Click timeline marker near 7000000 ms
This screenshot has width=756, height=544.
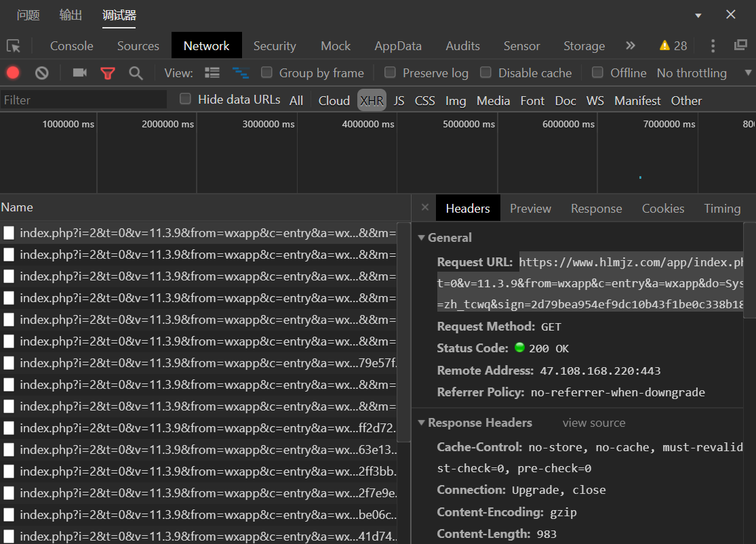click(x=640, y=177)
